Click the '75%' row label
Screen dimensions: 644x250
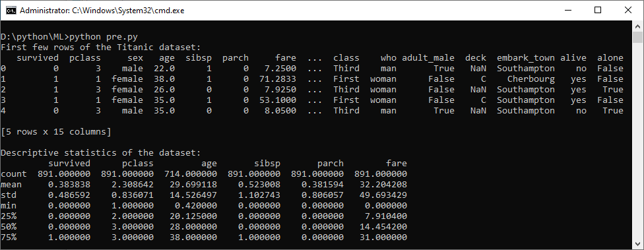point(9,237)
